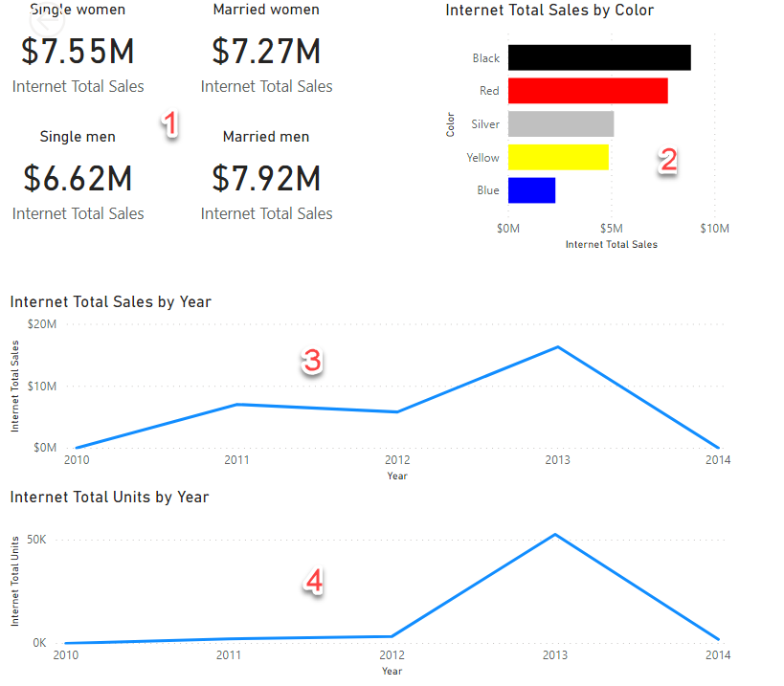Click the Yellow bar in color chart
This screenshot has height=686, width=784.
click(x=558, y=157)
